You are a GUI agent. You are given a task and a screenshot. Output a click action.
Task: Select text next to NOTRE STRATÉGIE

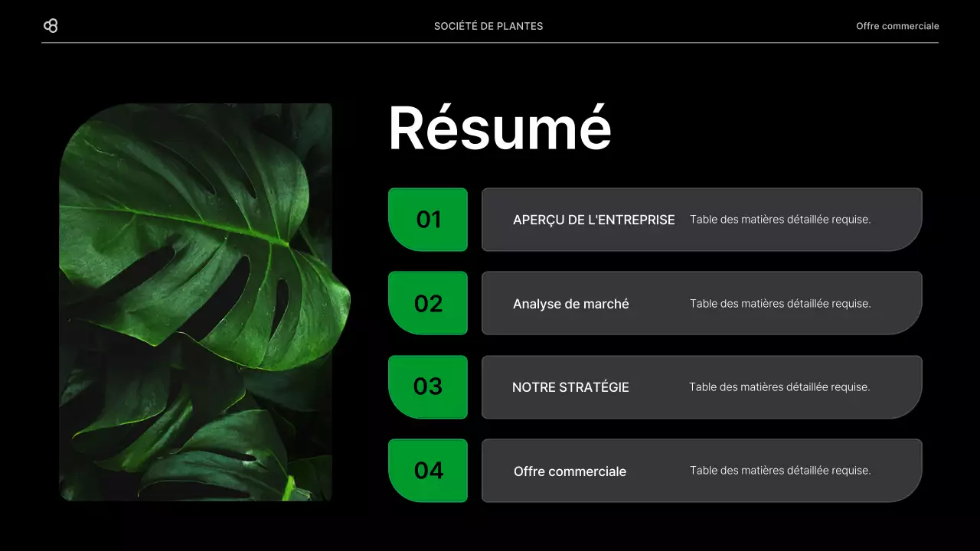(x=780, y=387)
